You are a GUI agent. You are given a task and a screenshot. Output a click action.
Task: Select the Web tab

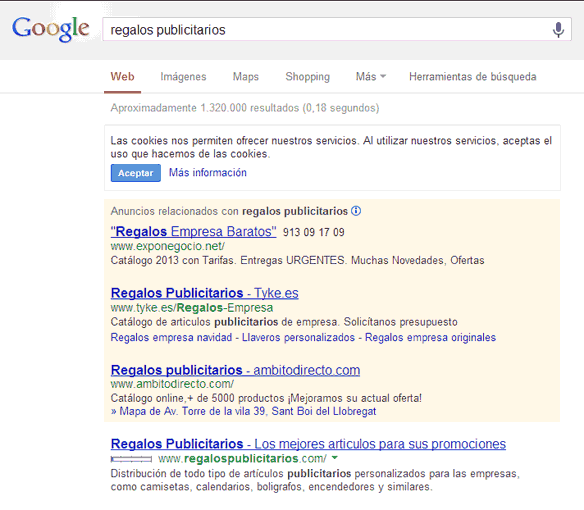pyautogui.click(x=123, y=77)
